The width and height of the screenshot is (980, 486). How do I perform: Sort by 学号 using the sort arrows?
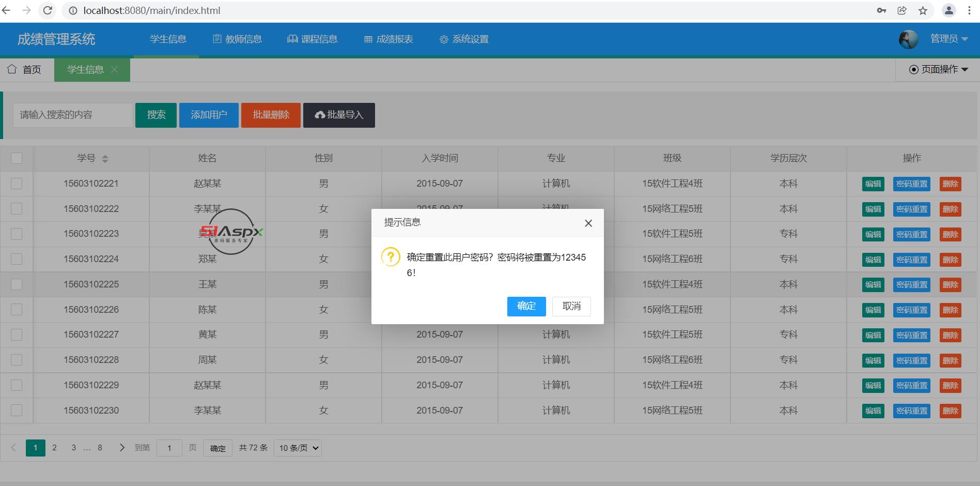pos(105,159)
